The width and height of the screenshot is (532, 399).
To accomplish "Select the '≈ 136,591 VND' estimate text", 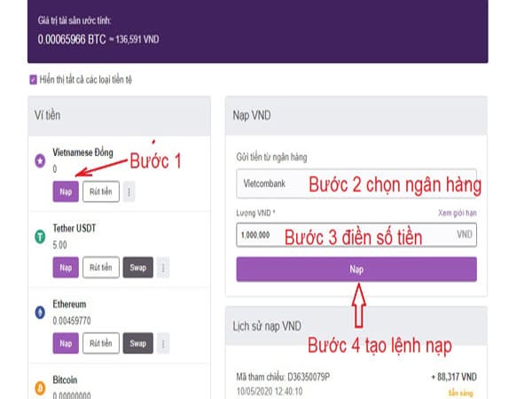I will click(134, 40).
